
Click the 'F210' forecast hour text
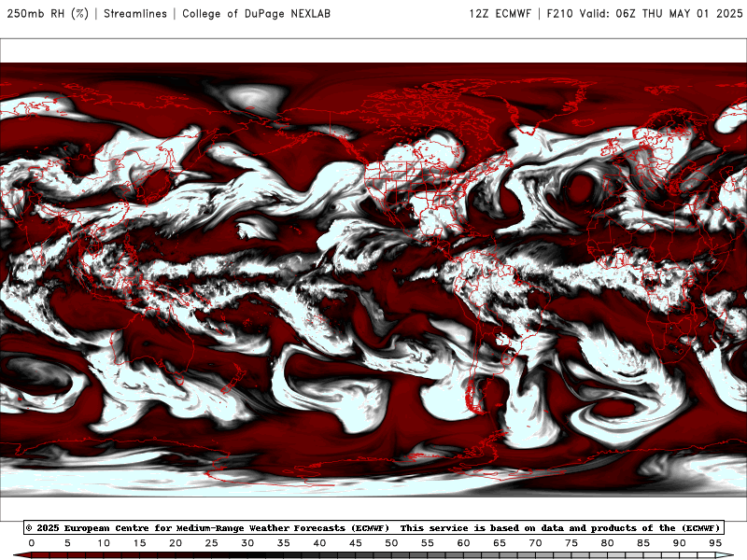tap(559, 13)
